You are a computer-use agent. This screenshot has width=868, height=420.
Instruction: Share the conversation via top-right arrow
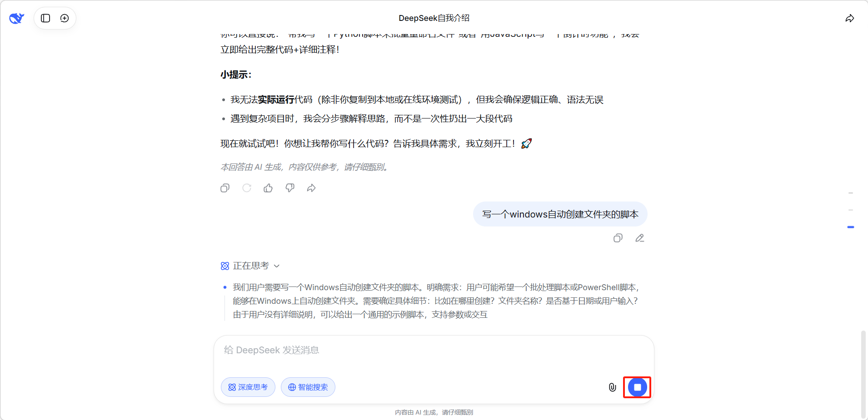[849, 18]
